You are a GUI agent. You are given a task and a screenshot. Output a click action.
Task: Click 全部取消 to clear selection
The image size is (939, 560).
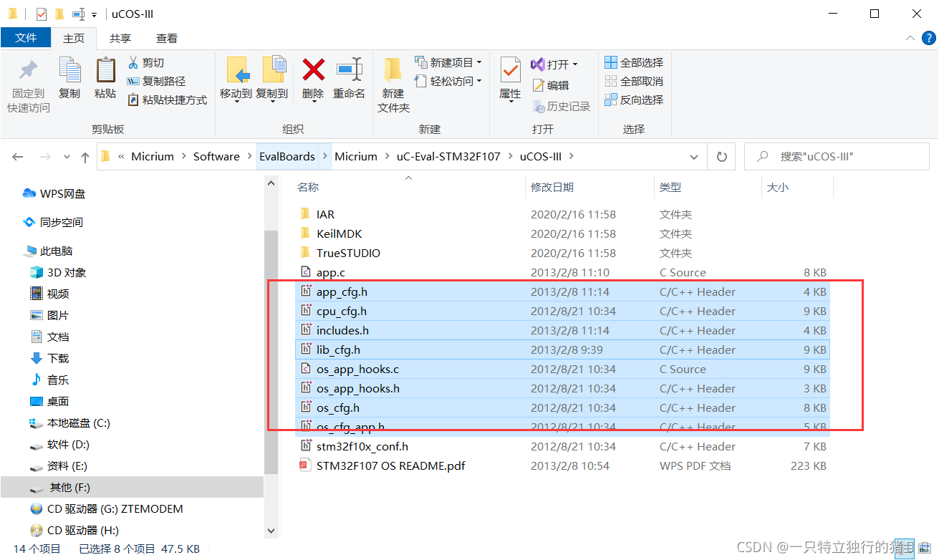click(633, 81)
